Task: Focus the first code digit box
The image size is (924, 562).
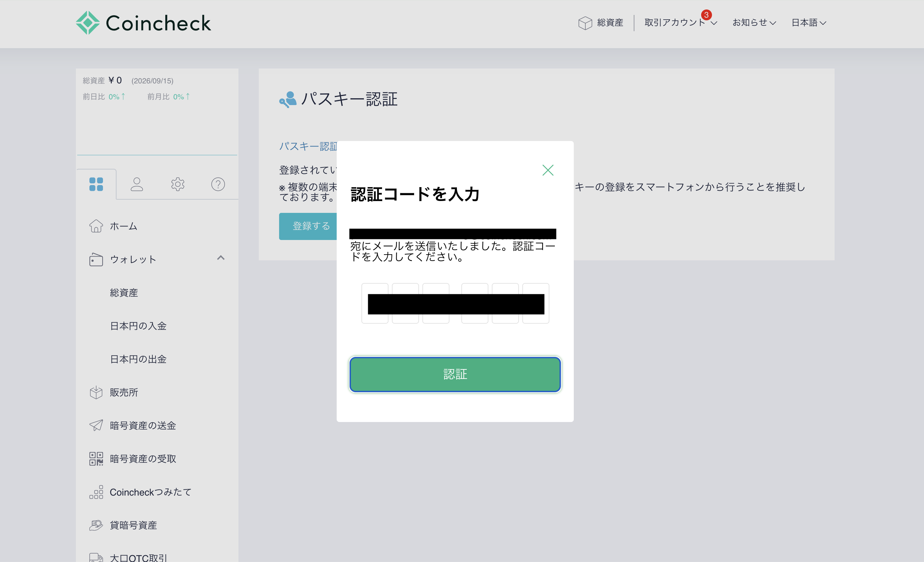Action: pos(375,303)
